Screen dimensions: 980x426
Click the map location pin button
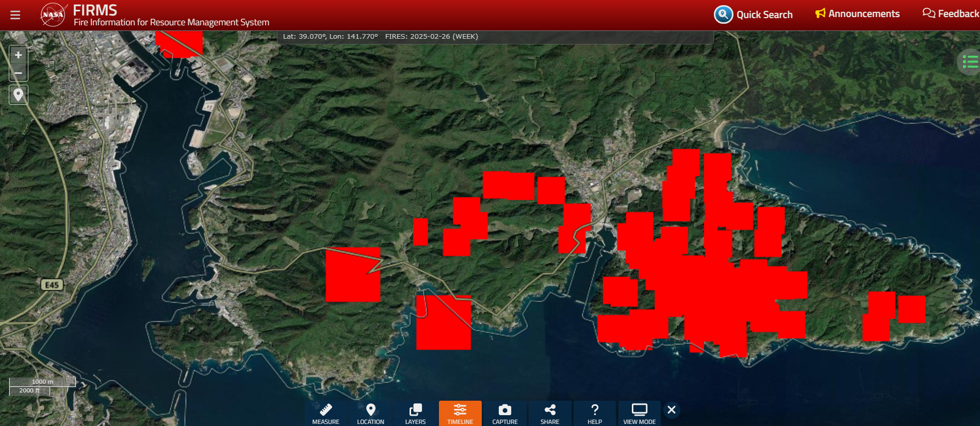pyautogui.click(x=18, y=95)
